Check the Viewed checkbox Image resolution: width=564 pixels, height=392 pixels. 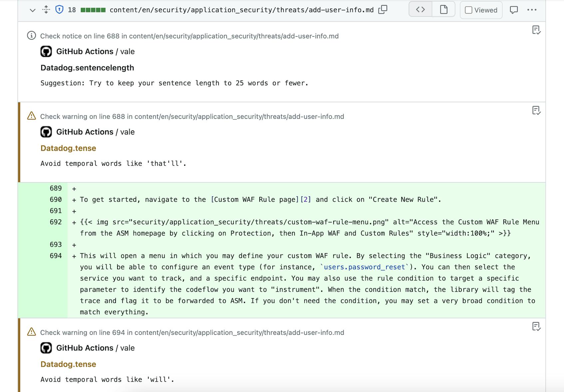point(468,10)
